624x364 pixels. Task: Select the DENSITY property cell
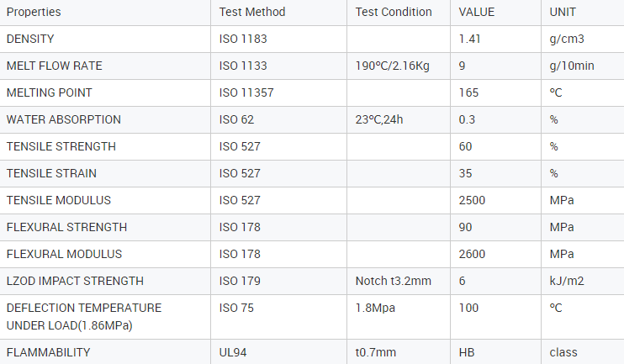pos(30,39)
